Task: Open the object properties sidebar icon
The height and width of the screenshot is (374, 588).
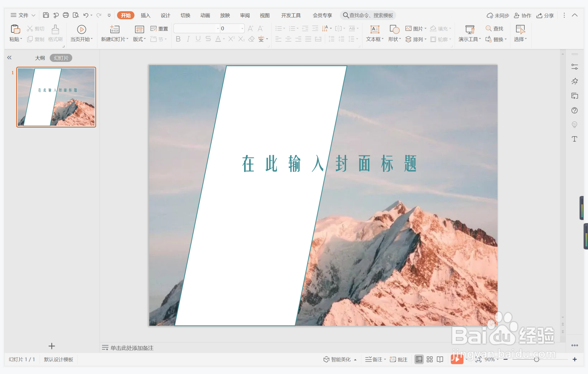Action: pos(574,67)
